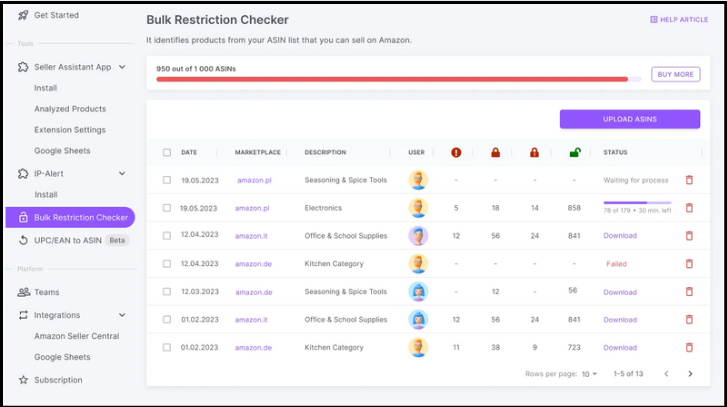Click the red exclamation column header icon
This screenshot has width=727, height=407.
click(456, 152)
